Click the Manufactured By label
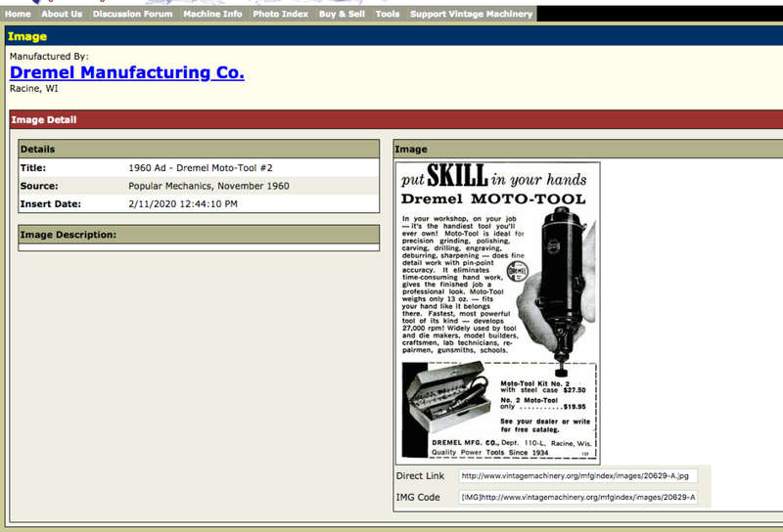This screenshot has height=532, width=783. pyautogui.click(x=49, y=57)
